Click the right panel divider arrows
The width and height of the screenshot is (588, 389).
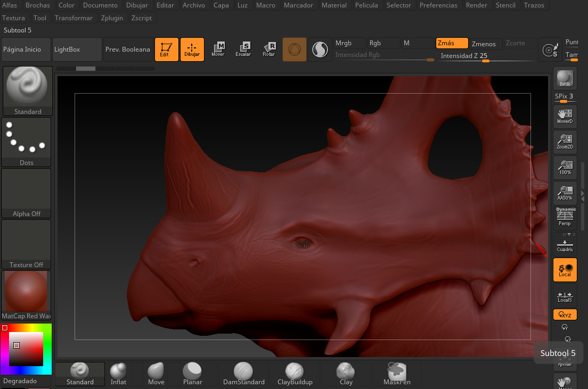583,195
